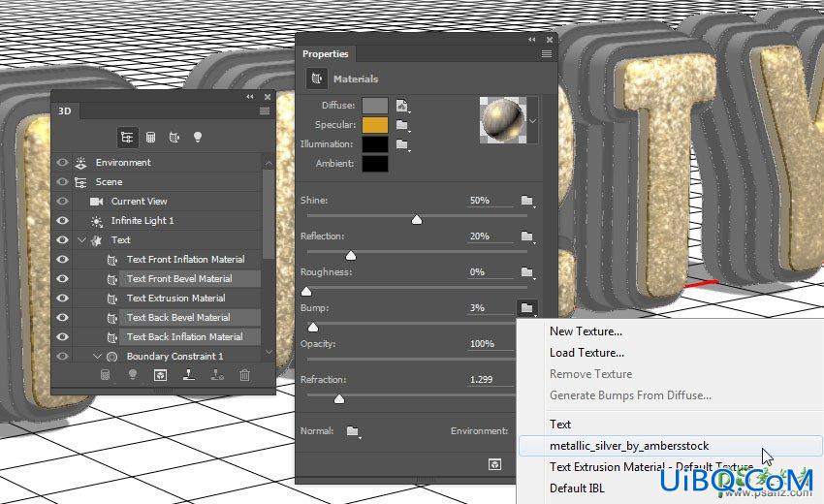Collapse the Properties panel with double arrows
Screen dimensions: 824x504
pyautogui.click(x=532, y=40)
